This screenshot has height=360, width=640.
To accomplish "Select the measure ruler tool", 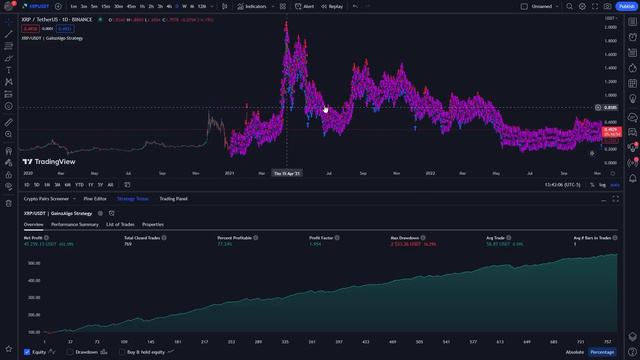I will [9, 122].
